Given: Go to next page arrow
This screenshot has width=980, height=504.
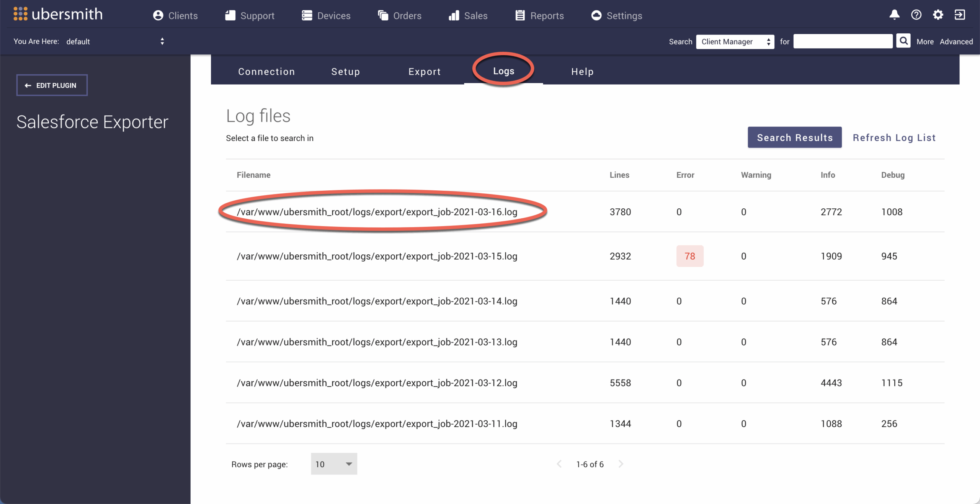Looking at the screenshot, I should (621, 464).
